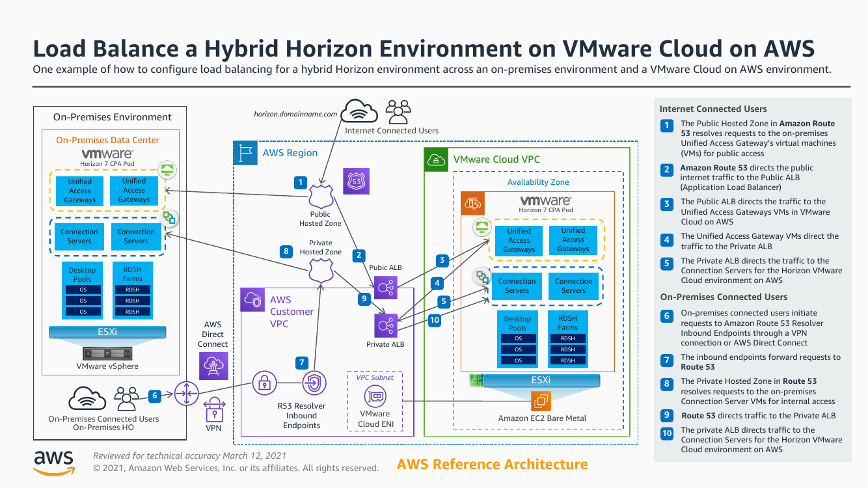Select the VPN padlock icon
The image size is (868, 488).
click(215, 411)
